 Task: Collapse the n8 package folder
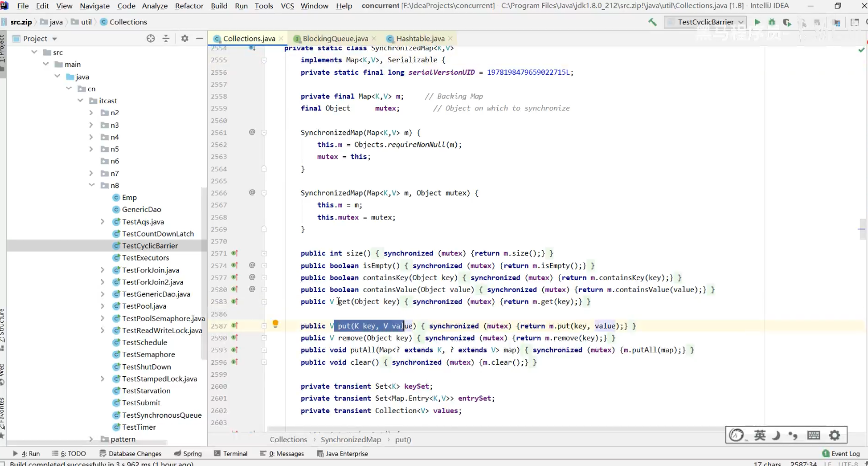pyautogui.click(x=92, y=185)
